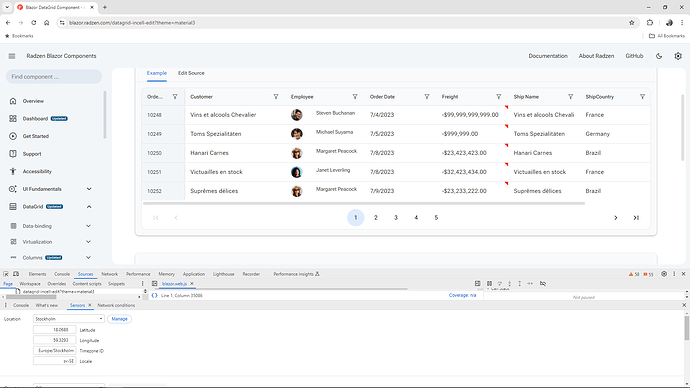Click the Freight cell -$999,999.00

(460, 134)
